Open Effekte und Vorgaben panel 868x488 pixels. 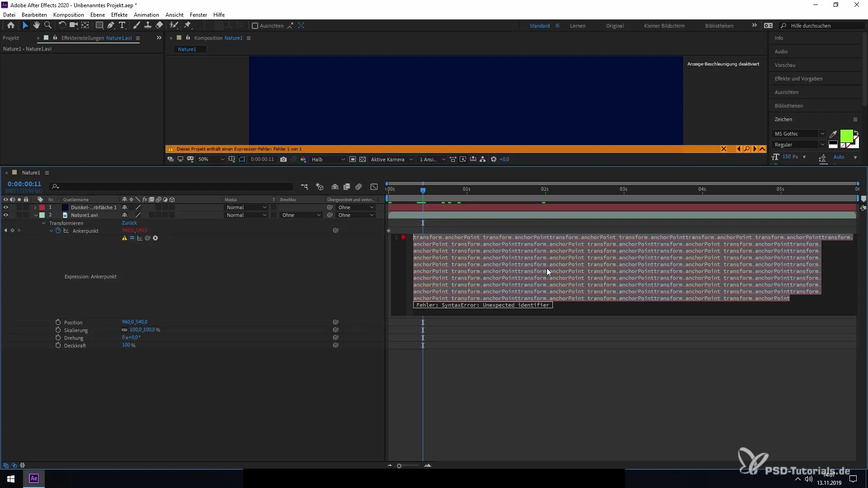[798, 79]
